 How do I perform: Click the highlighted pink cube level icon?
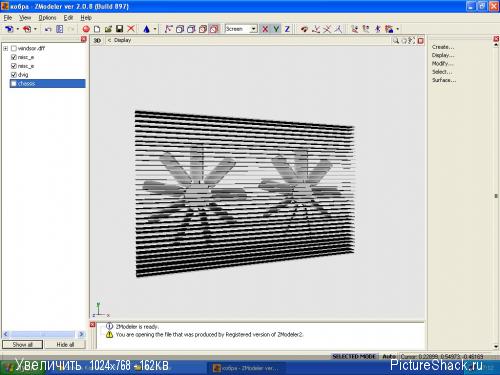click(214, 29)
